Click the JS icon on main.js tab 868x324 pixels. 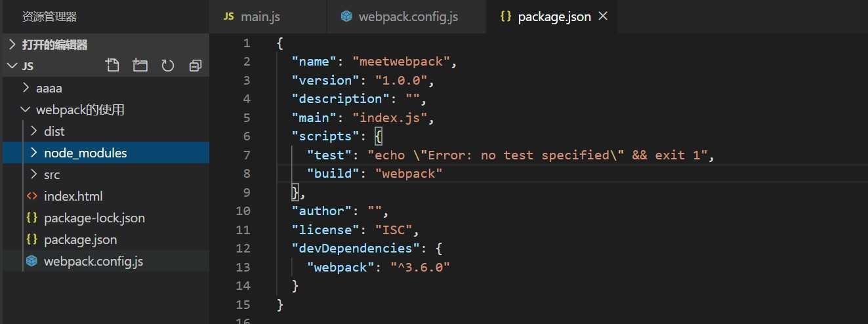tap(228, 16)
